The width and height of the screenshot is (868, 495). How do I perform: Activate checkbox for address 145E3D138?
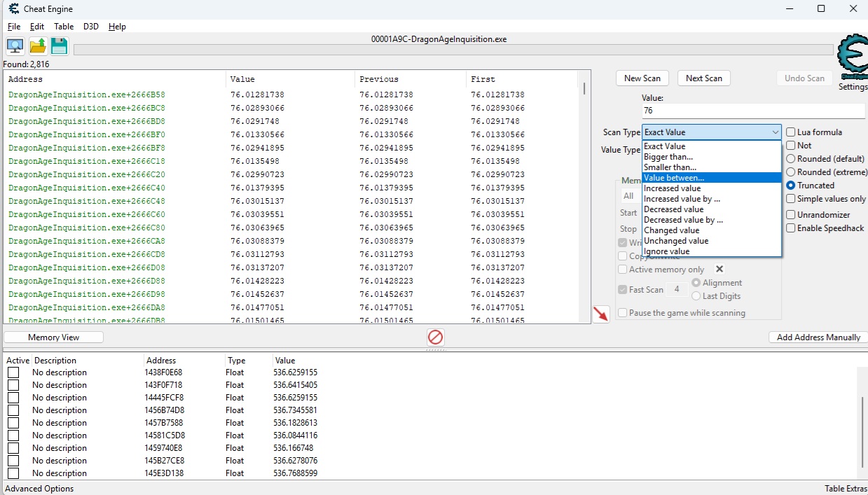click(13, 473)
